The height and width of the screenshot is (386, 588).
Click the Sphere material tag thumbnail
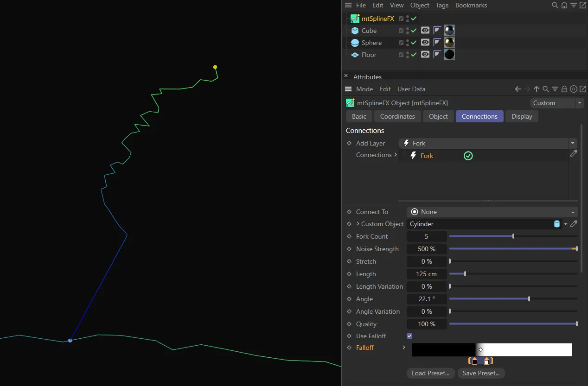pos(449,43)
